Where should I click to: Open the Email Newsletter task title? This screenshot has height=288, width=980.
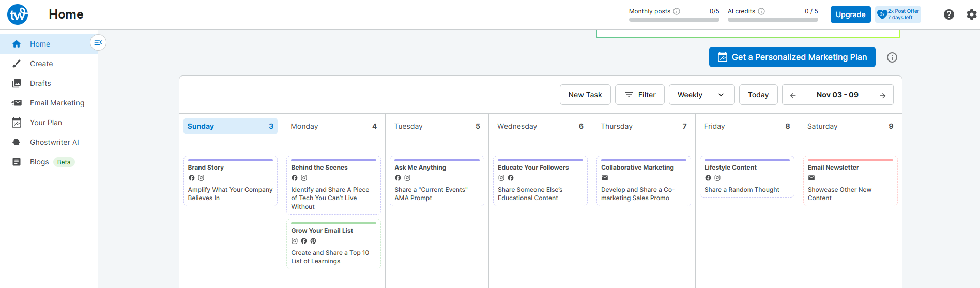pos(833,168)
